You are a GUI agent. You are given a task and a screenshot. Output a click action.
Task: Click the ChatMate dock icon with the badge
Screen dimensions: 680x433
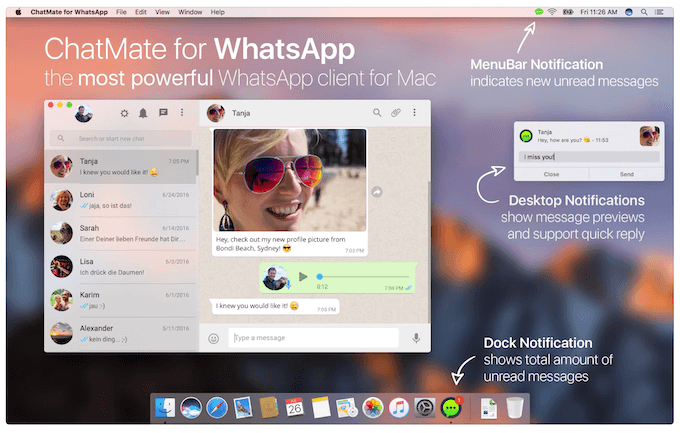tap(451, 407)
